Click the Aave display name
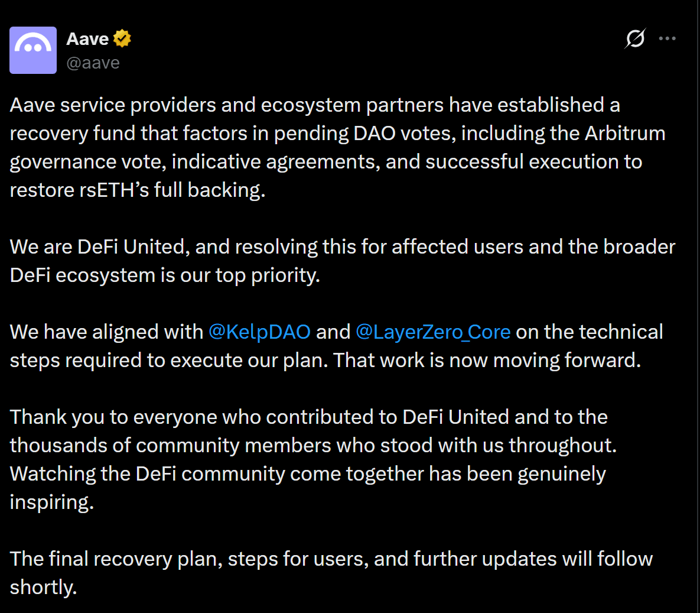This screenshot has height=613, width=700. 87,39
